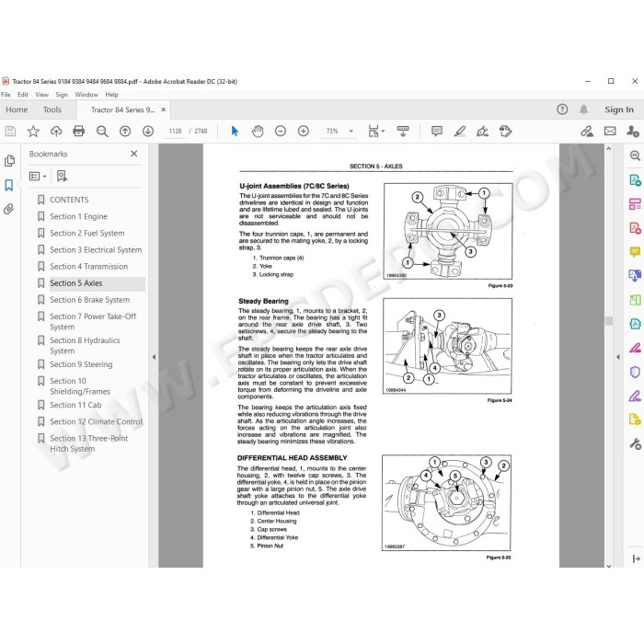The image size is (644, 644).
Task: Jump to Section 3 Electrical System bookmark
Action: [x=96, y=249]
